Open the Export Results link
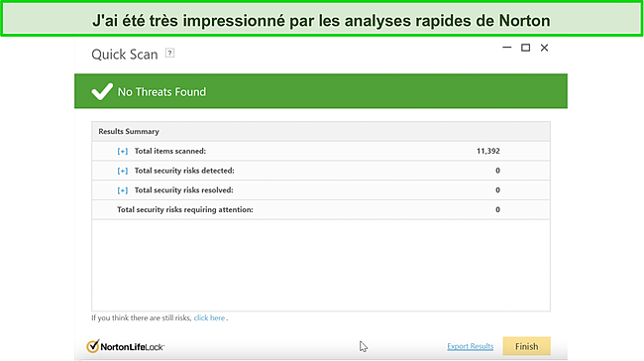 [471, 346]
